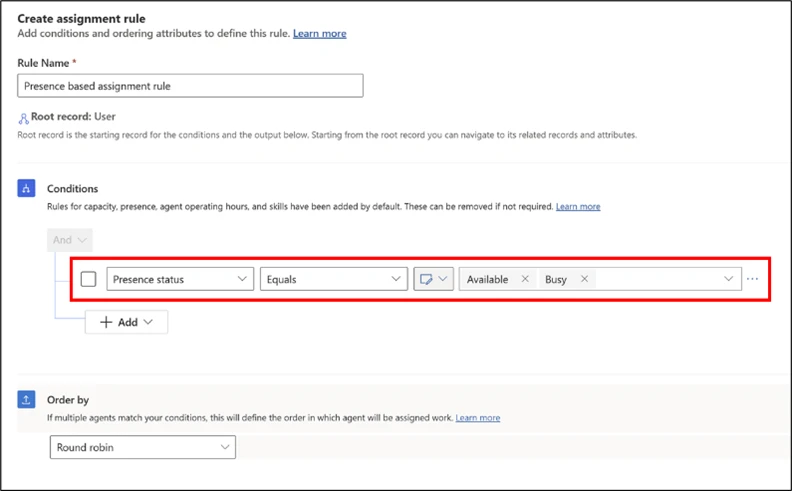Open the Learn more link in Conditions
The height and width of the screenshot is (491, 792).
(x=578, y=206)
